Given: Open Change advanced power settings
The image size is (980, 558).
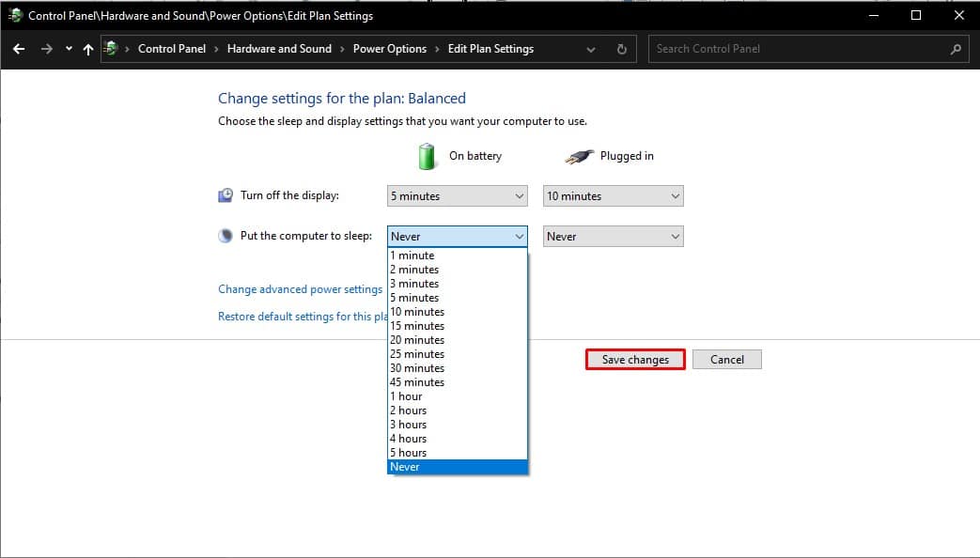Looking at the screenshot, I should [298, 288].
